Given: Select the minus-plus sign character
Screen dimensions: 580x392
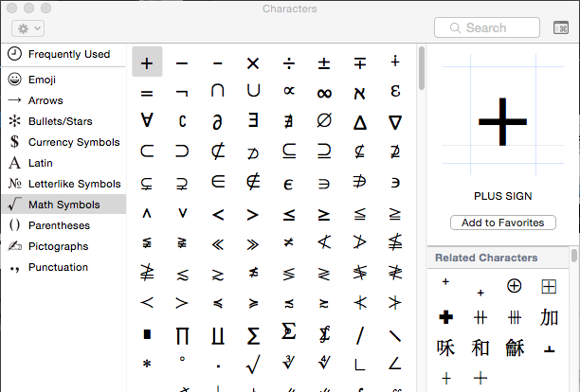Looking at the screenshot, I should click(x=359, y=62).
